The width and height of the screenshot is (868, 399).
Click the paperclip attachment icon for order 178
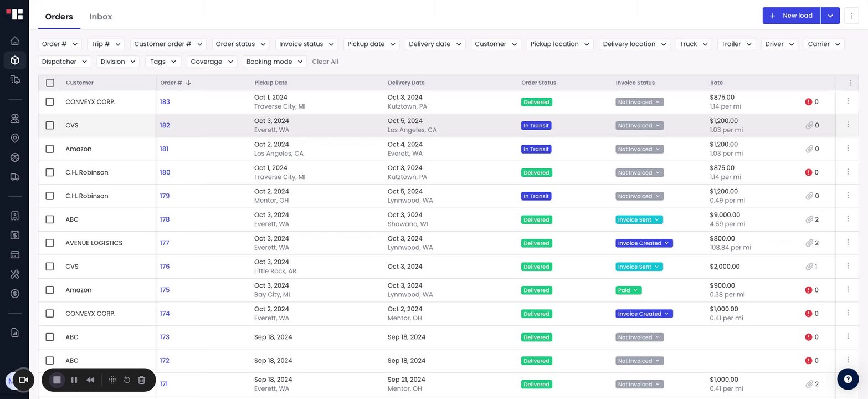pyautogui.click(x=809, y=219)
